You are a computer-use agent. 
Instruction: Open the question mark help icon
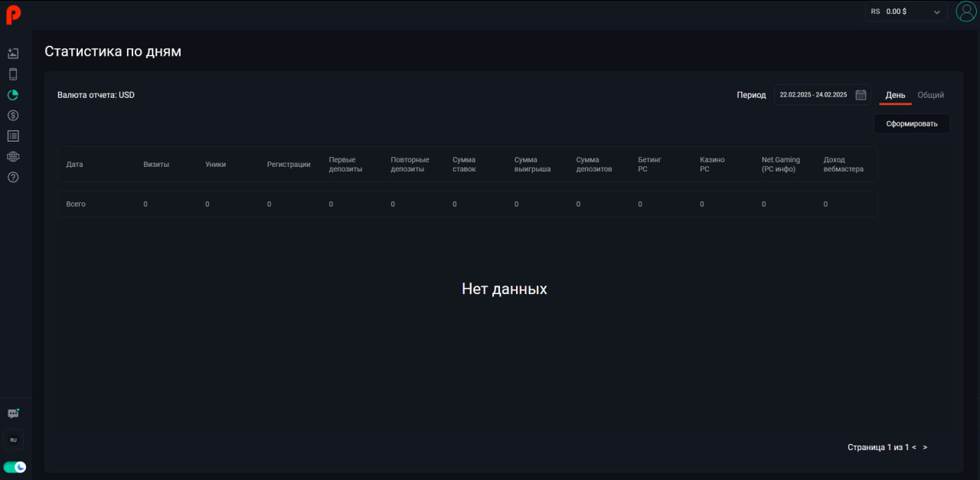pos(13,178)
